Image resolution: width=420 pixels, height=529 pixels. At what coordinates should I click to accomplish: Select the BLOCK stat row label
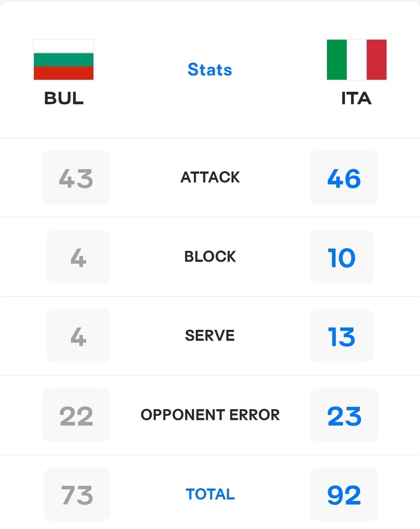(x=210, y=257)
